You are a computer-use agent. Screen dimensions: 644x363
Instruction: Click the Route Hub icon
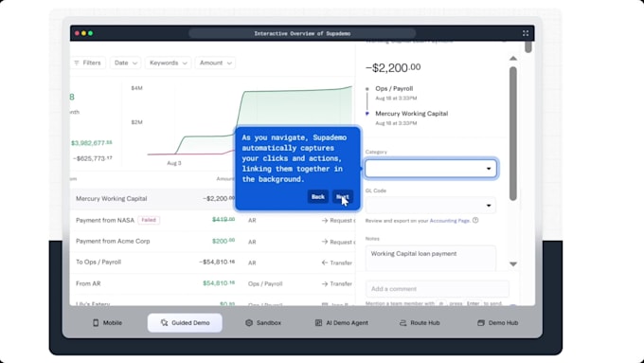402,322
